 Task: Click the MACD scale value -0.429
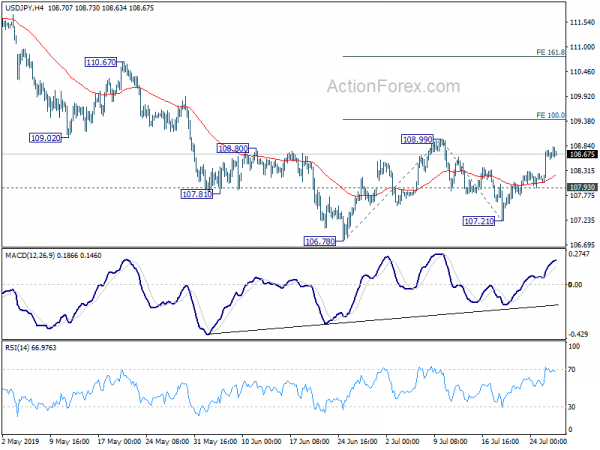[578, 334]
